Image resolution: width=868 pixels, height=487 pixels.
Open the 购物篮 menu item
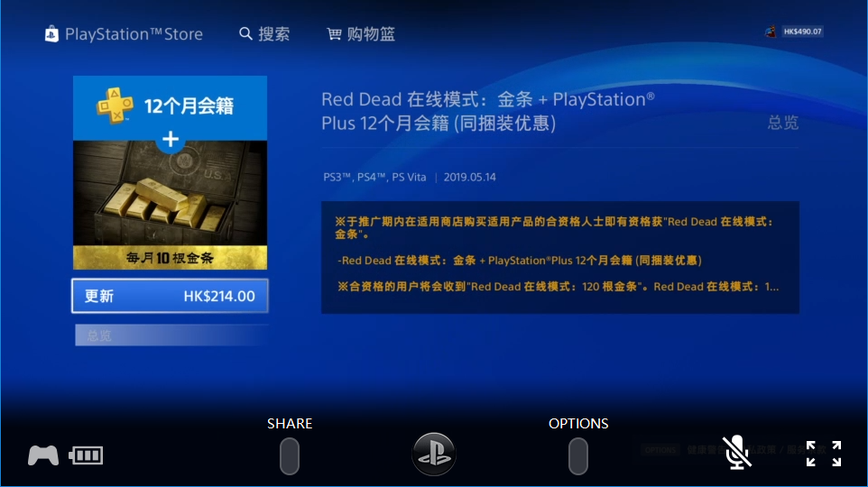(371, 34)
